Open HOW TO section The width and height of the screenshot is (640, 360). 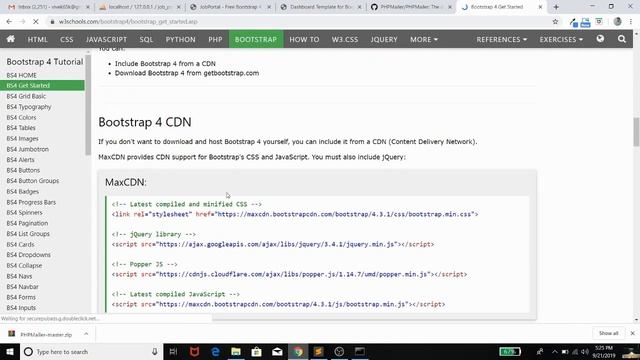click(304, 39)
